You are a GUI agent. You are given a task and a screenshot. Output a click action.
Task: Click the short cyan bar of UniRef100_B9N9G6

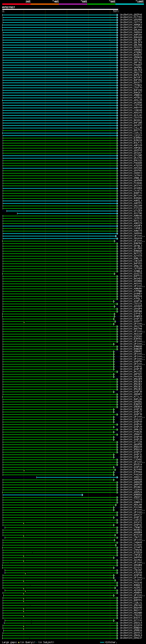tap(43, 495)
